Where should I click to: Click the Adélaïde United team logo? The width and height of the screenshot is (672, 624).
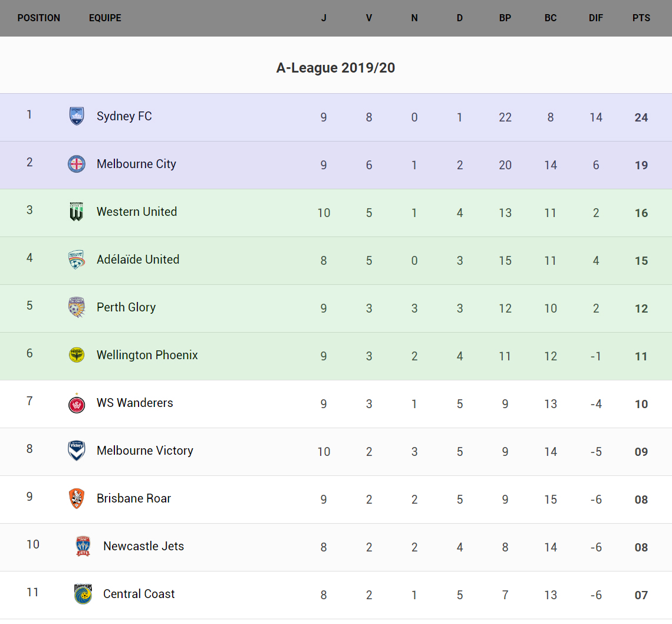[x=77, y=260]
